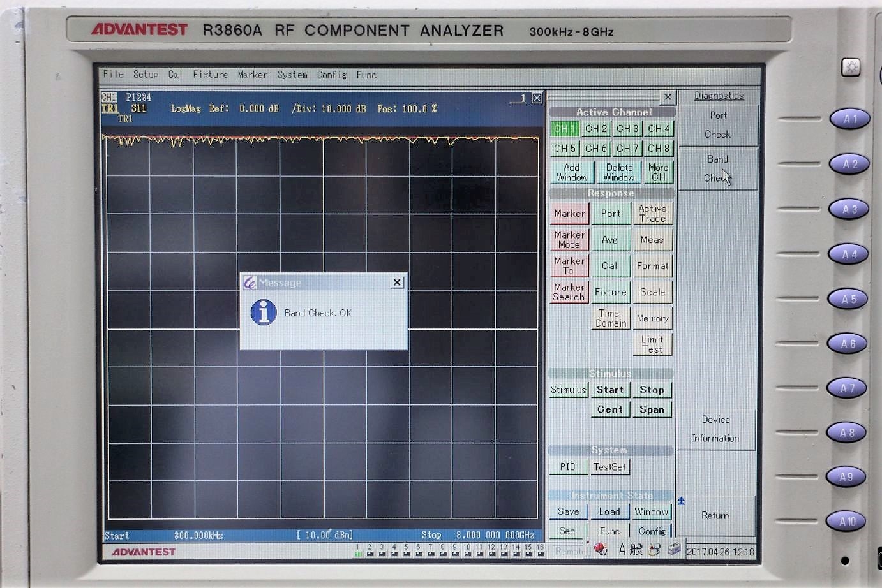The width and height of the screenshot is (882, 588).
Task: Open the File menu
Action: [x=113, y=74]
